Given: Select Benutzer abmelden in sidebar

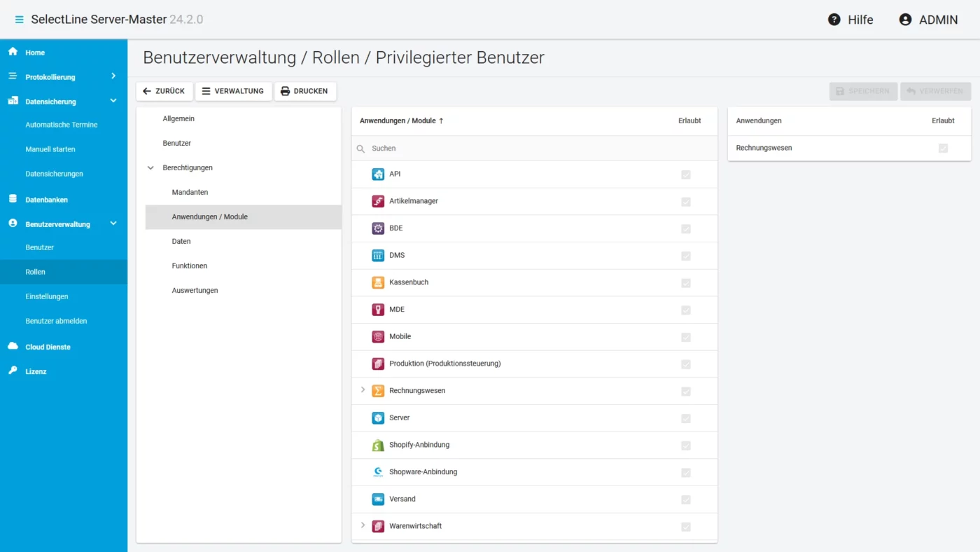Looking at the screenshot, I should click(x=56, y=321).
